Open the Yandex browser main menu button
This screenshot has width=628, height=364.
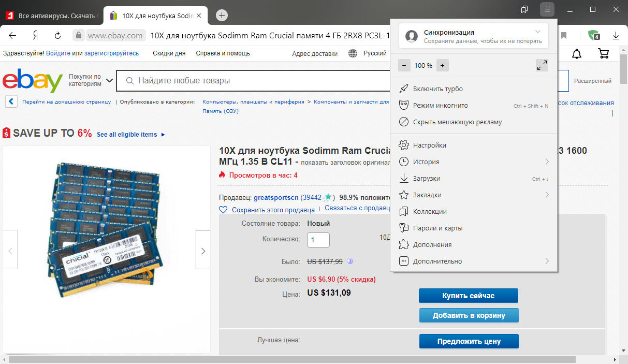pyautogui.click(x=547, y=9)
